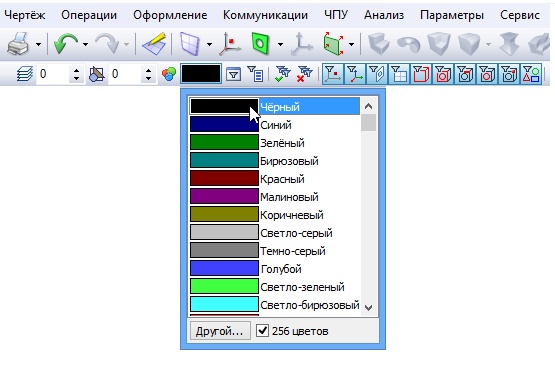This screenshot has height=366, width=555.
Task: Open dropdown next to green plane transform icon
Action: point(351,44)
